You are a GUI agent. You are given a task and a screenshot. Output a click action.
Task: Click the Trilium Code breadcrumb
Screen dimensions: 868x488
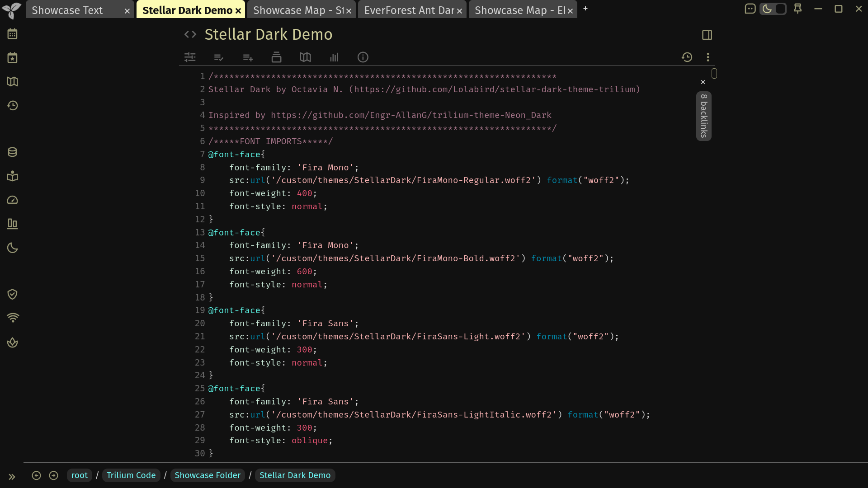(x=131, y=475)
